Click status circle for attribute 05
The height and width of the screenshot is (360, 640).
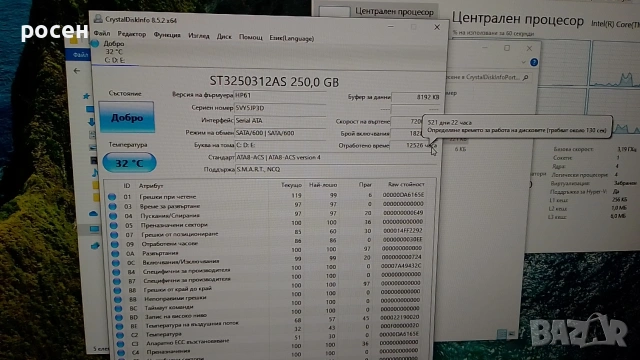pos(113,225)
